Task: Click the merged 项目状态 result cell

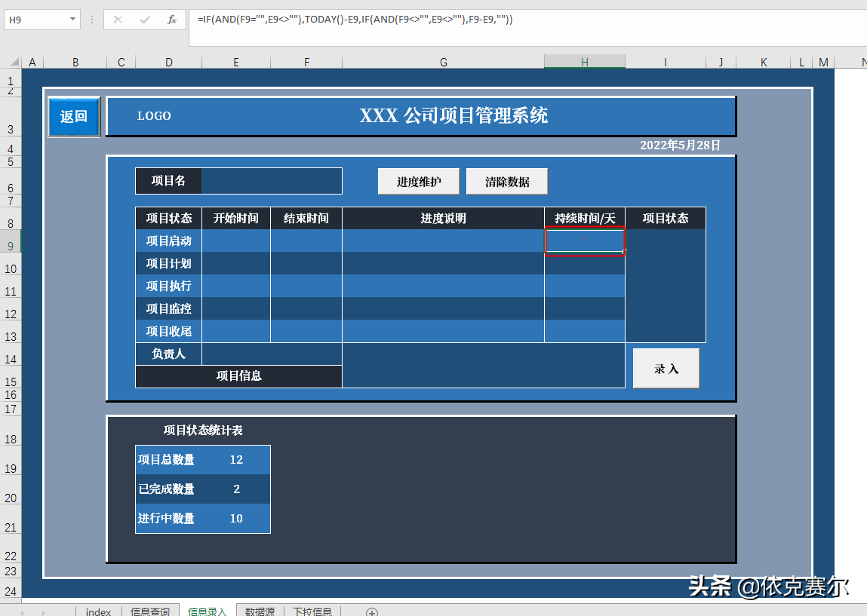Action: [x=666, y=287]
